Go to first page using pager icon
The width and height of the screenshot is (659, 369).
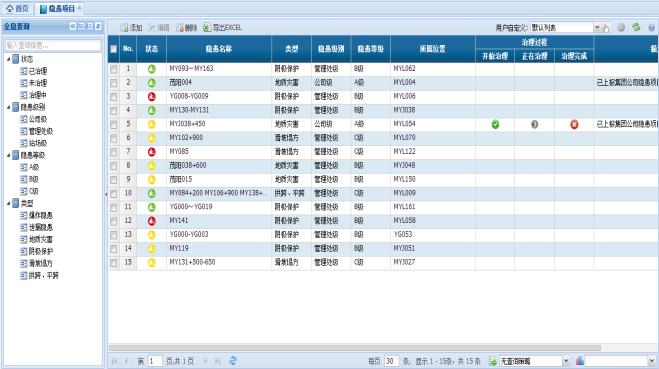114,361
